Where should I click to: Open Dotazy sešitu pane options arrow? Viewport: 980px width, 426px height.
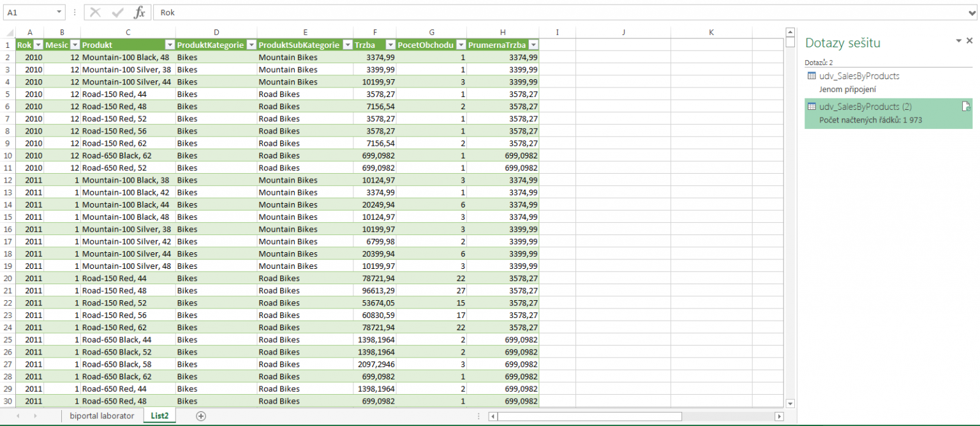pos(958,41)
